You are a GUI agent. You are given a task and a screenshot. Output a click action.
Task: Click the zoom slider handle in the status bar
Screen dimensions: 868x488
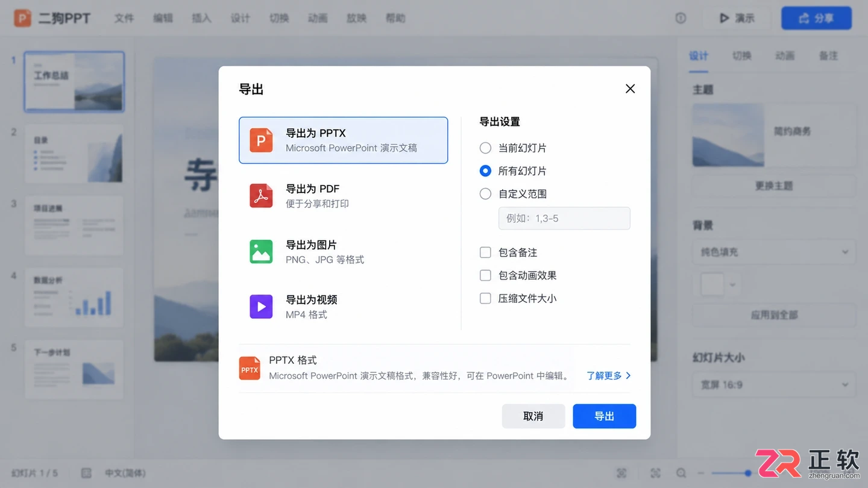[748, 474]
